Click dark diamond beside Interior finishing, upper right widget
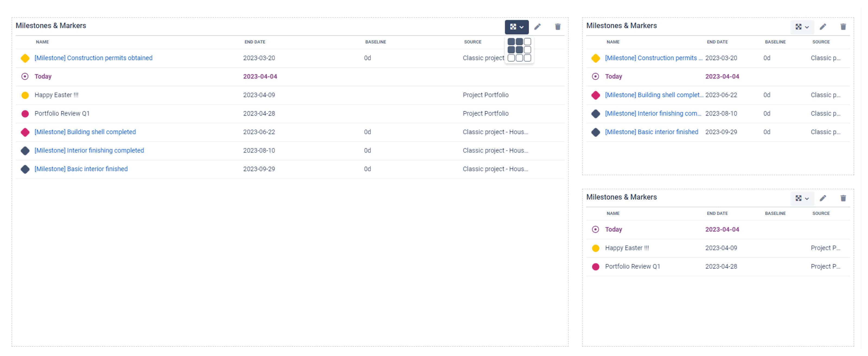Viewport: 868px width, 356px height. click(x=595, y=114)
